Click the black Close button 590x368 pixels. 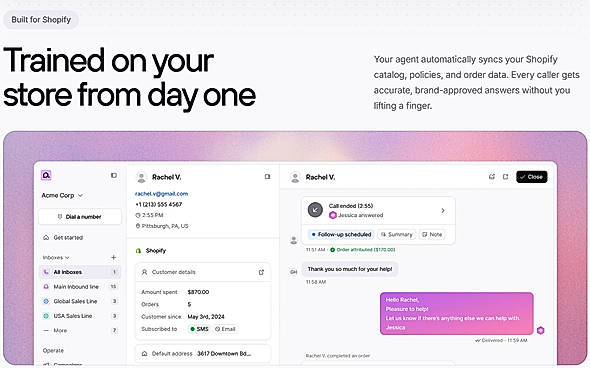pos(532,176)
